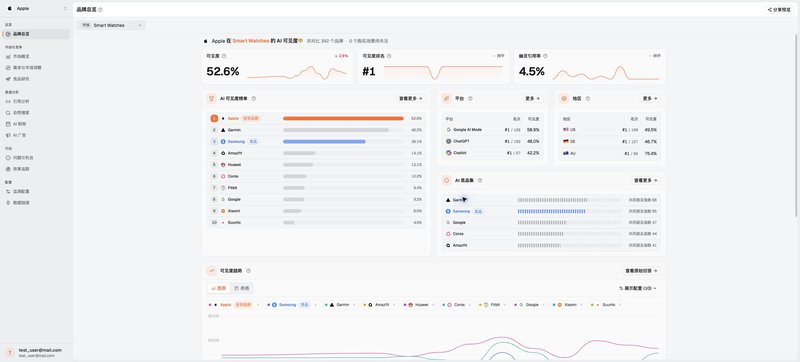Click the visibility rank #1 sparkline chart

point(443,72)
